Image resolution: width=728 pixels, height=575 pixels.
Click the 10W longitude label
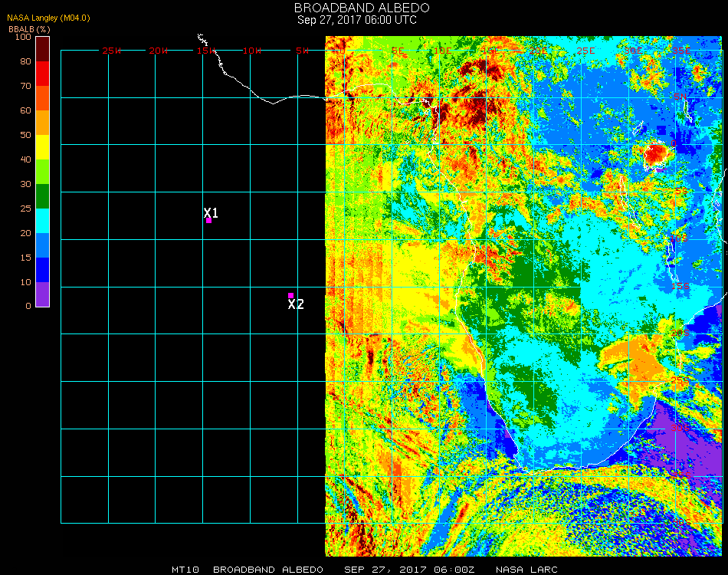click(252, 51)
